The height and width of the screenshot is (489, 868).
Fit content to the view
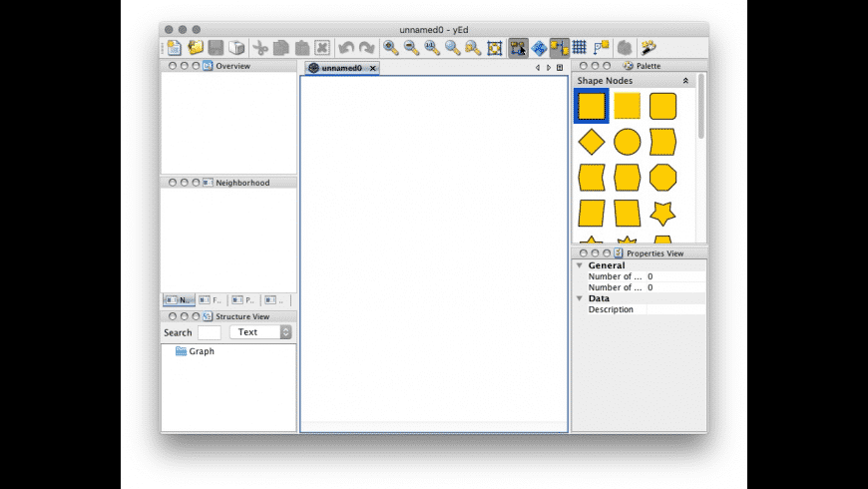tap(494, 48)
